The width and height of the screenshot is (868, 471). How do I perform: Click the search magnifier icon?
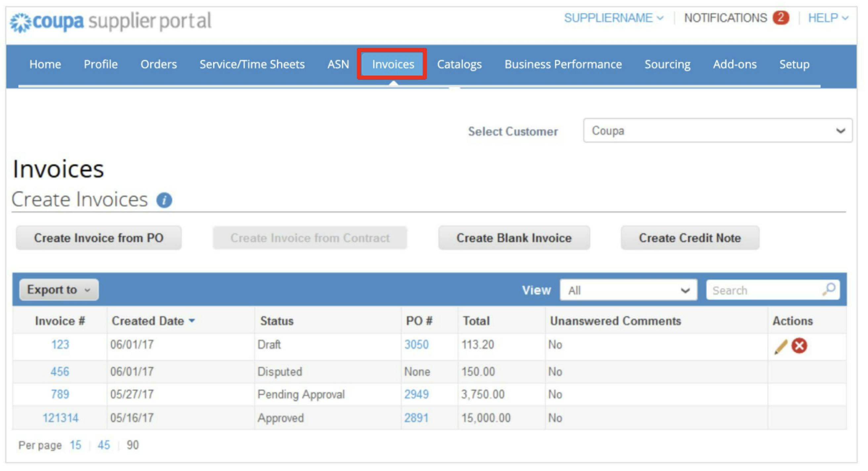pyautogui.click(x=829, y=289)
